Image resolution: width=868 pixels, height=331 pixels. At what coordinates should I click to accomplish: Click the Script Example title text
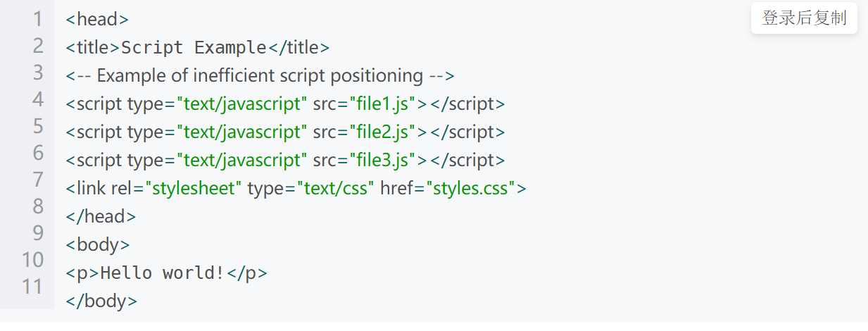click(x=194, y=48)
